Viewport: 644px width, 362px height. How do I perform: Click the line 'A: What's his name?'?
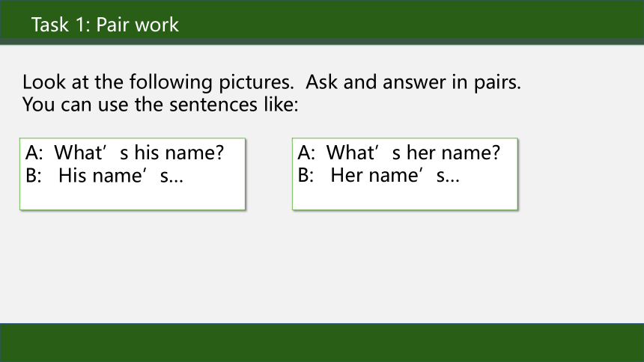(124, 153)
